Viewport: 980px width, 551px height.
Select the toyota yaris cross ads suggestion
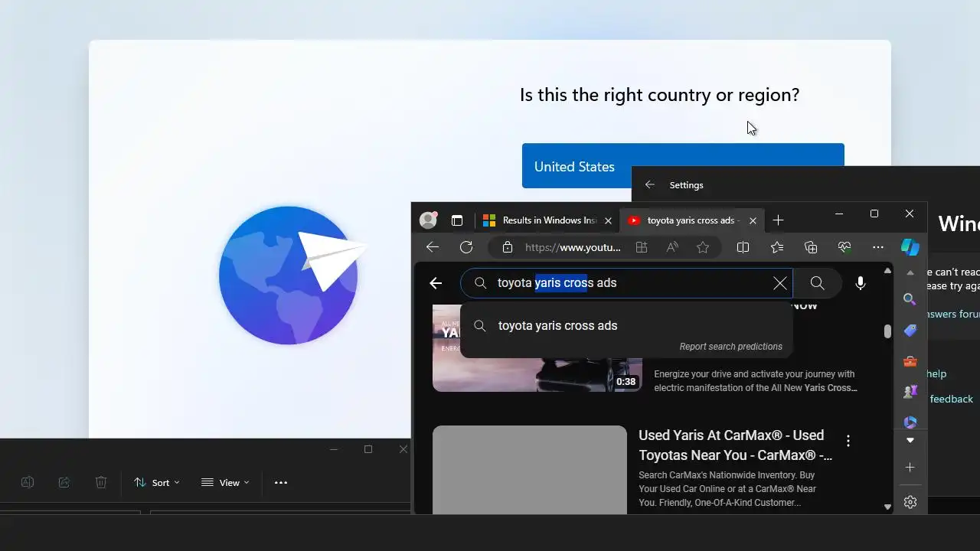click(626, 325)
